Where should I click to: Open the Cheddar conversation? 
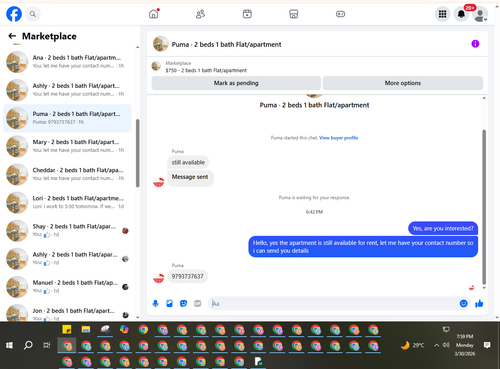(68, 174)
